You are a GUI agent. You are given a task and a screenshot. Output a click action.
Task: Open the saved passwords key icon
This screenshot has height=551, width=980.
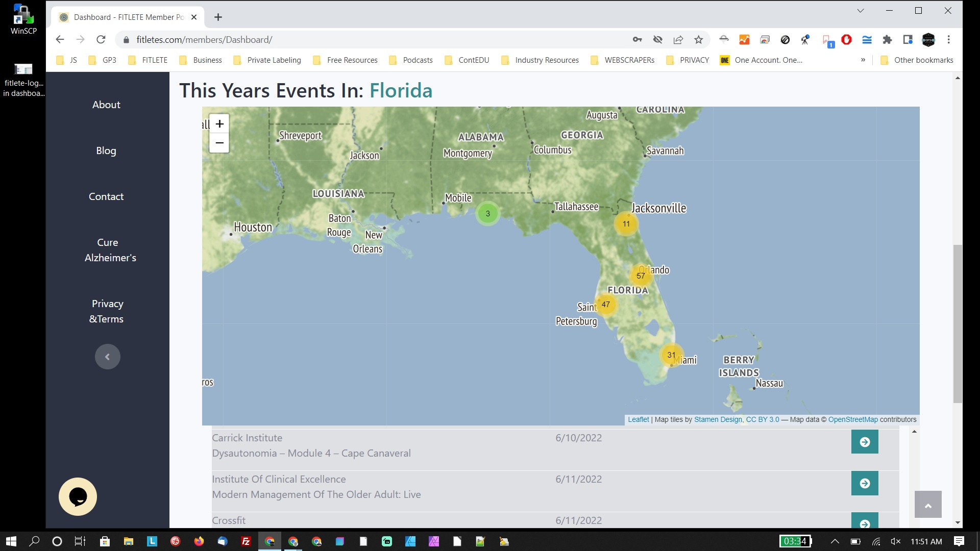point(637,40)
